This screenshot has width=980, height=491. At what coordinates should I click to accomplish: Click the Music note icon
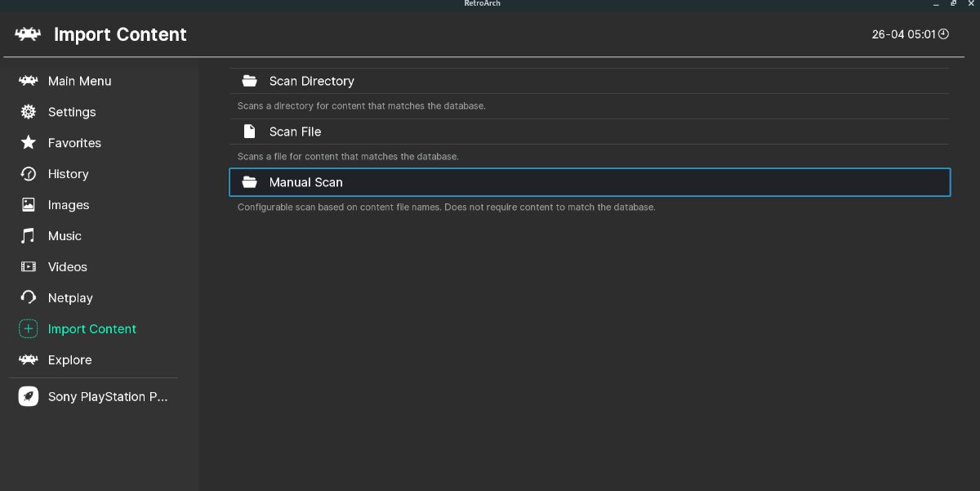(x=29, y=236)
